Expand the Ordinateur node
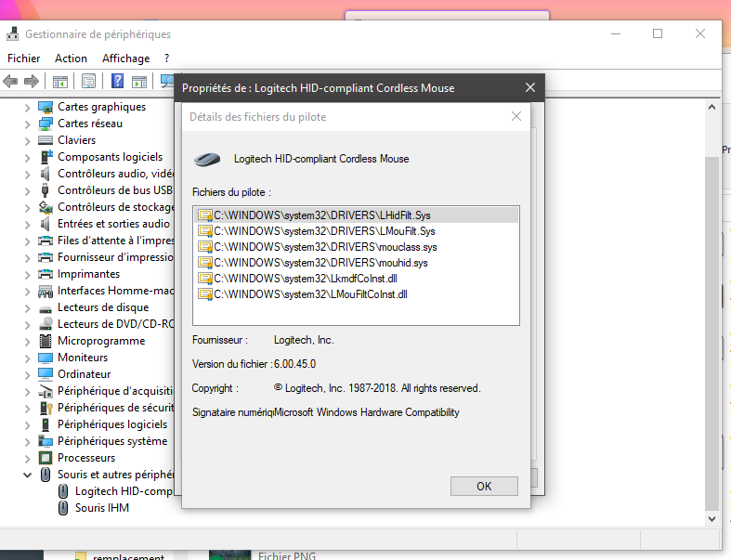The height and width of the screenshot is (560, 731). pyautogui.click(x=28, y=375)
